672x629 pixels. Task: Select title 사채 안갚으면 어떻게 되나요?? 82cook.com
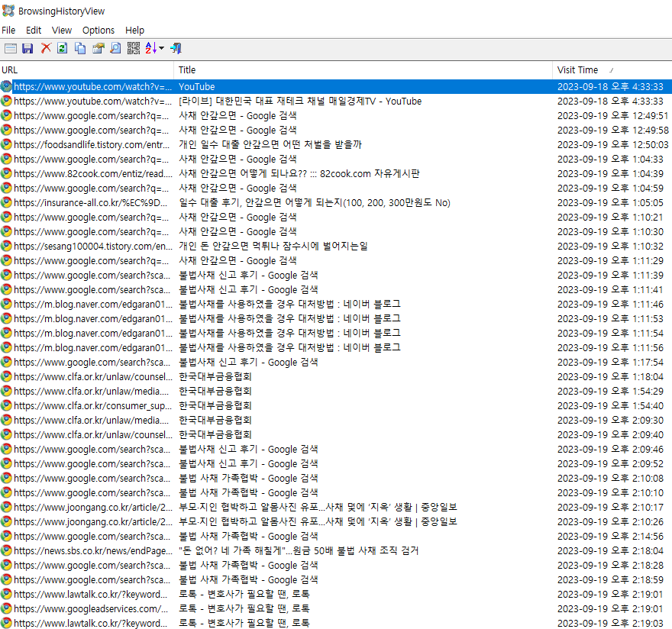click(x=299, y=173)
